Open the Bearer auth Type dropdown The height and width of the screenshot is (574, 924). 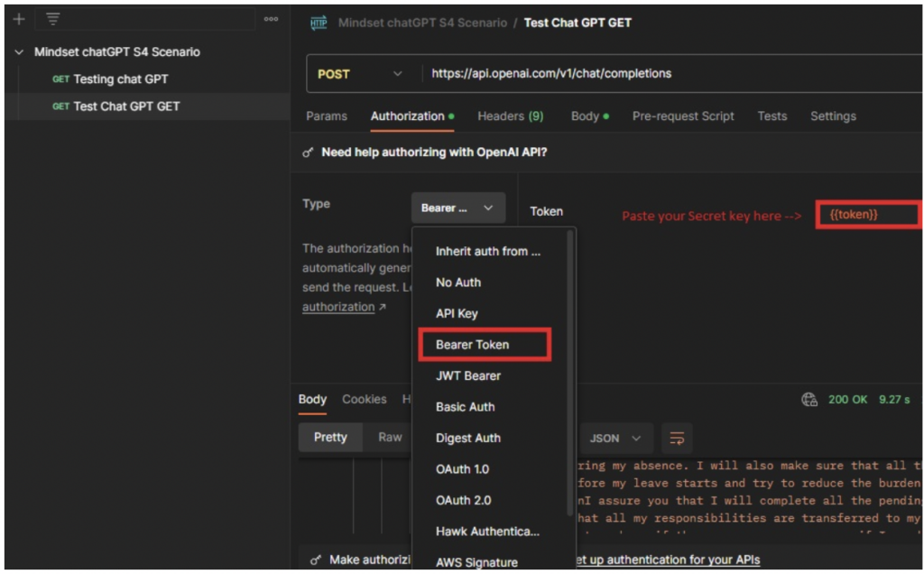[457, 208]
